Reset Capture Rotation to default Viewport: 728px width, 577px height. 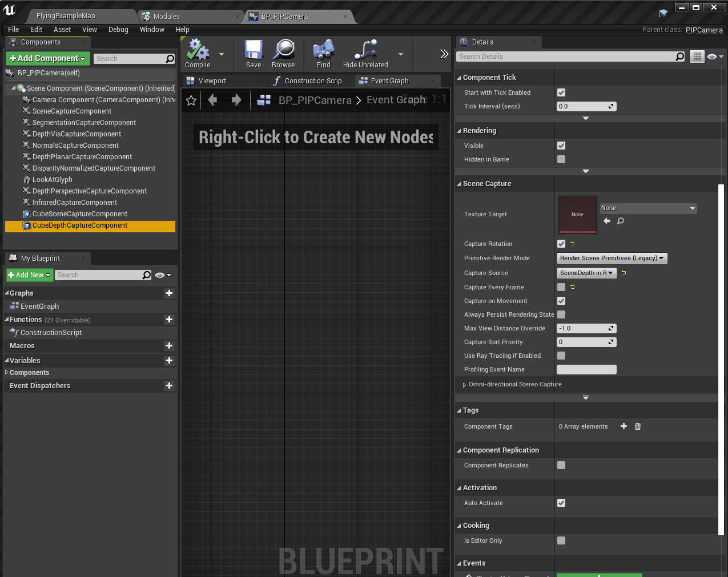coord(573,244)
